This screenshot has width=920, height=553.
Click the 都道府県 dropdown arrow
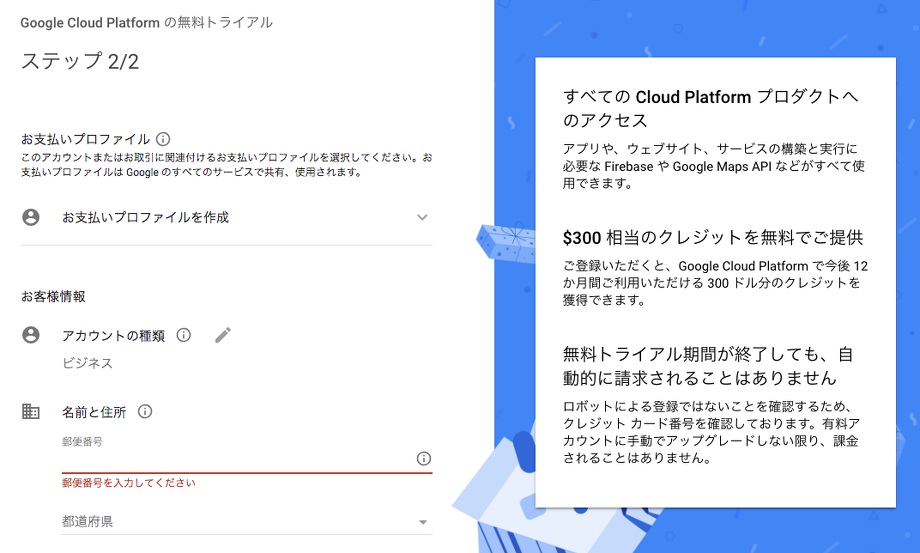click(x=422, y=522)
